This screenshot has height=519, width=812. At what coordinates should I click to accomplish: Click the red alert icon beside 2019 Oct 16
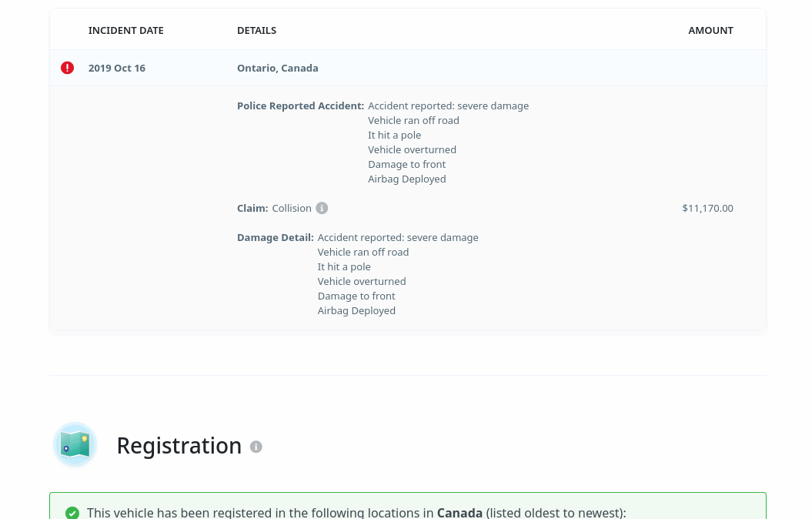click(67, 68)
